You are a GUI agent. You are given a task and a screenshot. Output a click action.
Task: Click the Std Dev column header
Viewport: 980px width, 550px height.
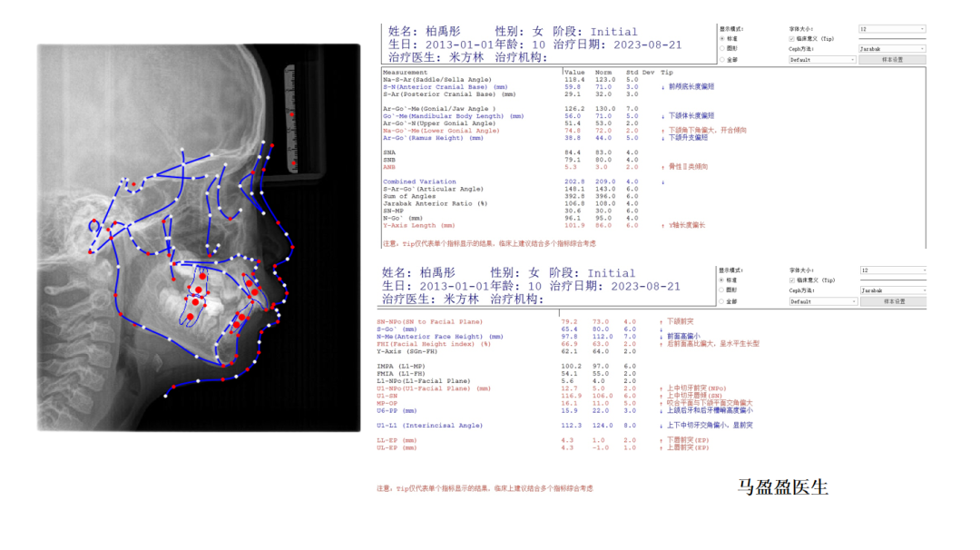(x=640, y=73)
